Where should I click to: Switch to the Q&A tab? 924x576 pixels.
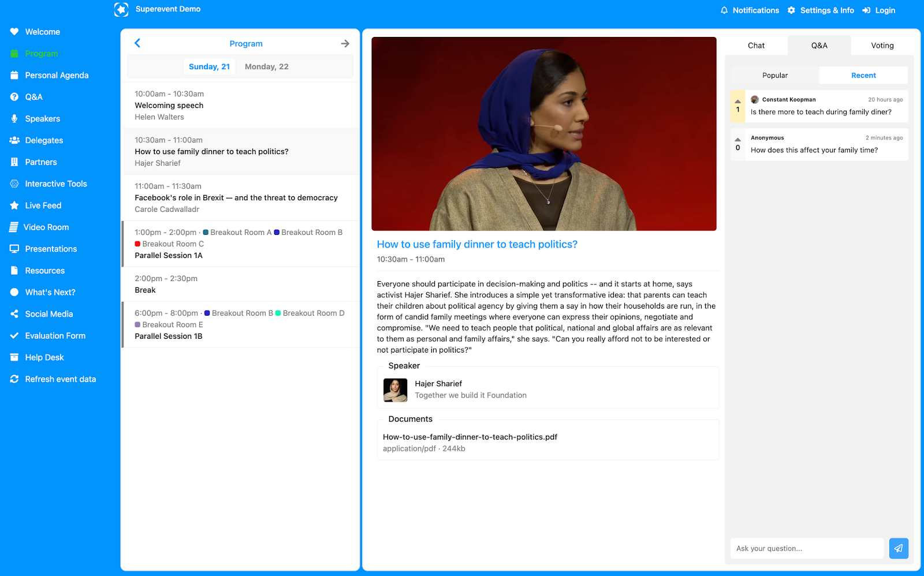pyautogui.click(x=819, y=46)
